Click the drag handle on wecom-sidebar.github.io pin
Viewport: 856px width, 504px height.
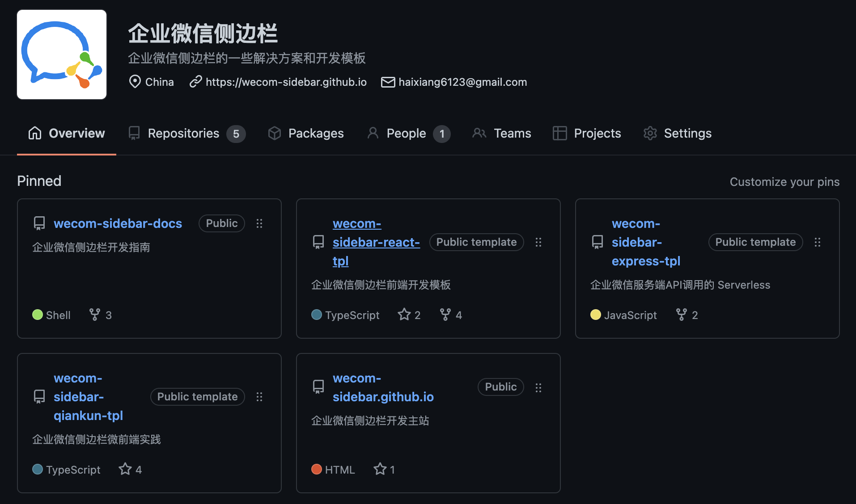pos(538,387)
